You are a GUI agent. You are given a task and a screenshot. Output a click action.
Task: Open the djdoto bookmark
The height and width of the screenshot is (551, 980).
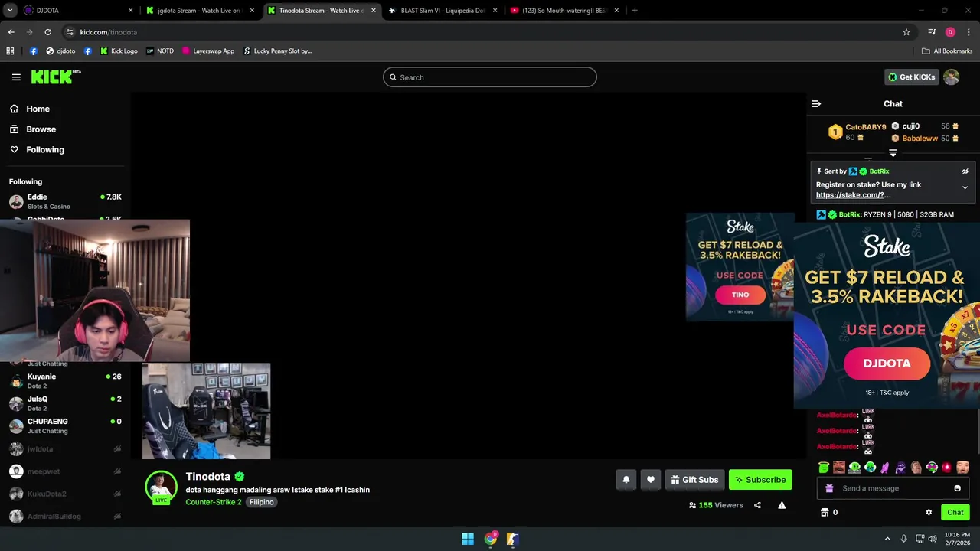pos(60,51)
